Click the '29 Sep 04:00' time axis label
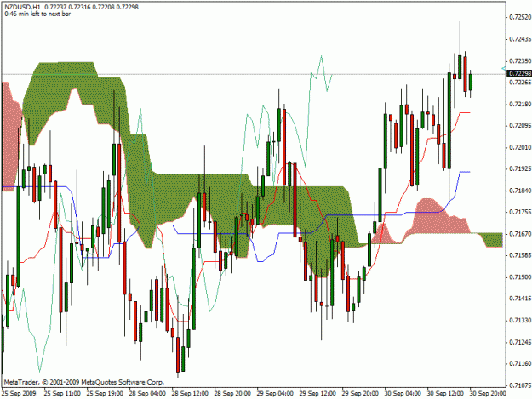The image size is (532, 399). 275,393
